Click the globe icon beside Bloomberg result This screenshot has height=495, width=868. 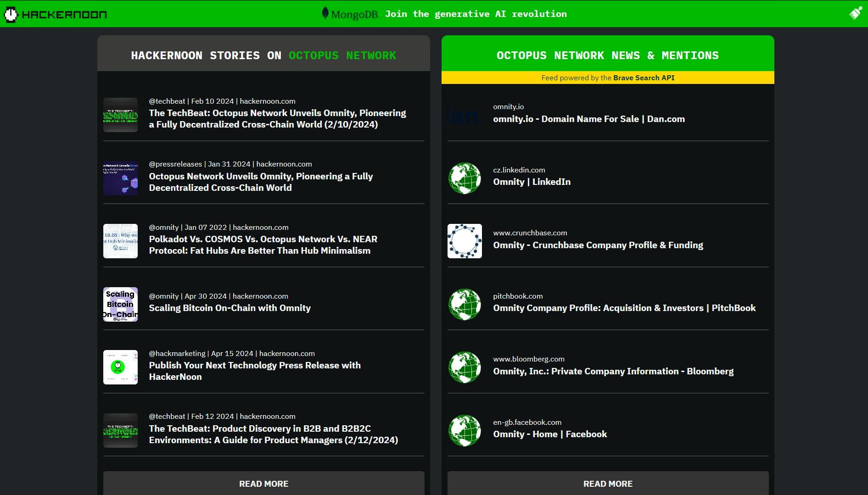pyautogui.click(x=465, y=367)
